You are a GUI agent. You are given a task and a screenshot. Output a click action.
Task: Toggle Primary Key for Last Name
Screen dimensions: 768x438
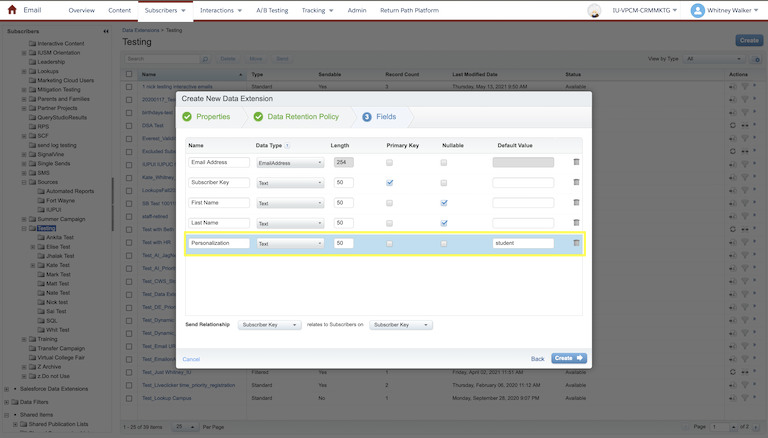click(x=389, y=223)
